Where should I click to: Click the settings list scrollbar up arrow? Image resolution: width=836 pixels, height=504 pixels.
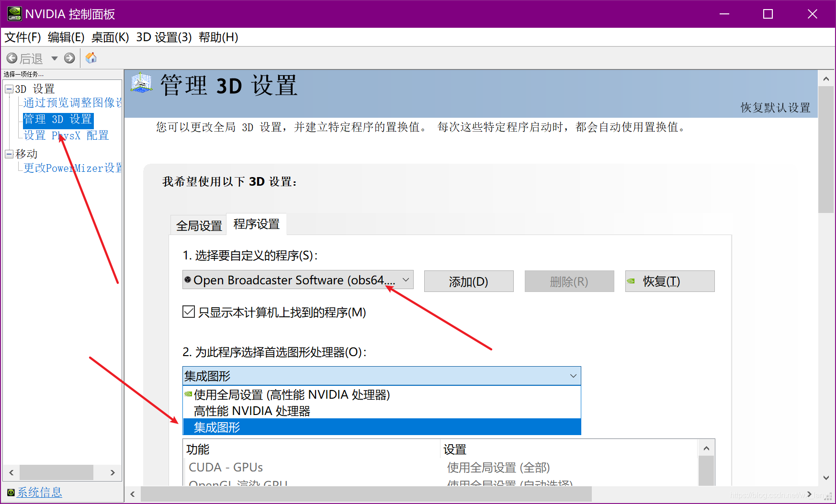click(x=706, y=448)
